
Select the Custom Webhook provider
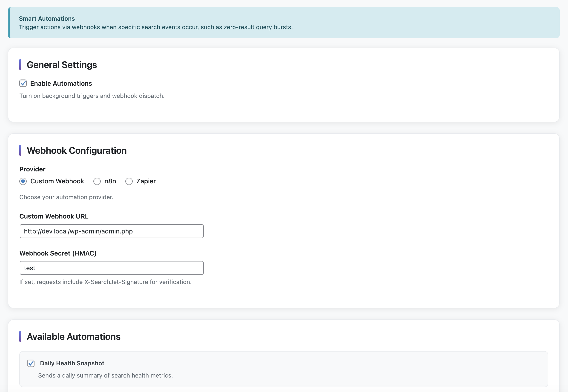tap(23, 181)
